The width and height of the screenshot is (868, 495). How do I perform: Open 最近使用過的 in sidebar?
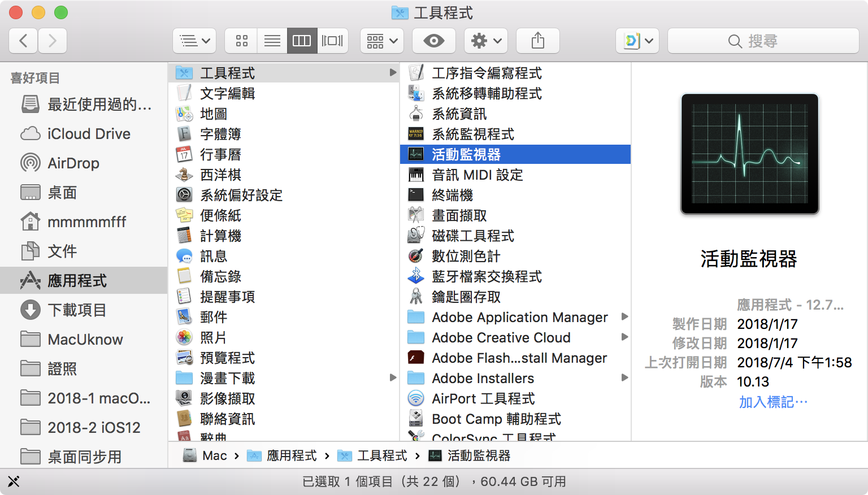pyautogui.click(x=84, y=105)
